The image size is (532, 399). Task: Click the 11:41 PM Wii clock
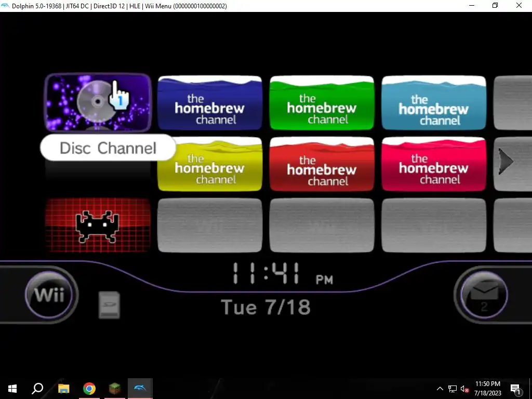pos(283,273)
